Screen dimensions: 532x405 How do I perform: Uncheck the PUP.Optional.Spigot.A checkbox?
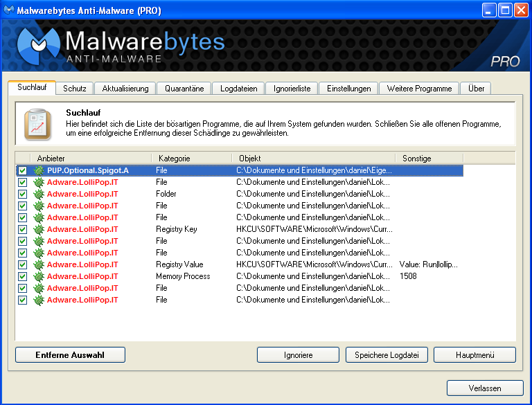click(x=22, y=170)
